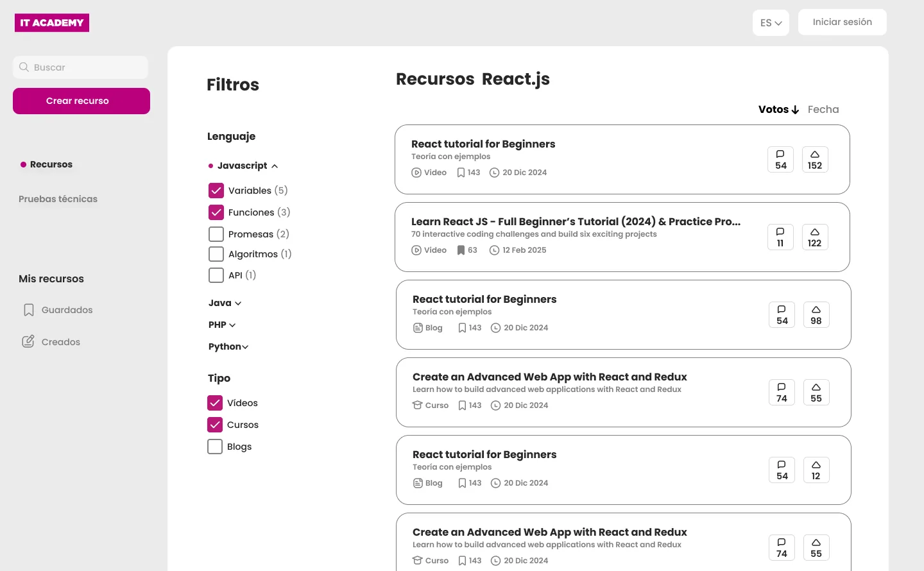The height and width of the screenshot is (571, 924).
Task: Open the ES language selector
Action: (771, 22)
